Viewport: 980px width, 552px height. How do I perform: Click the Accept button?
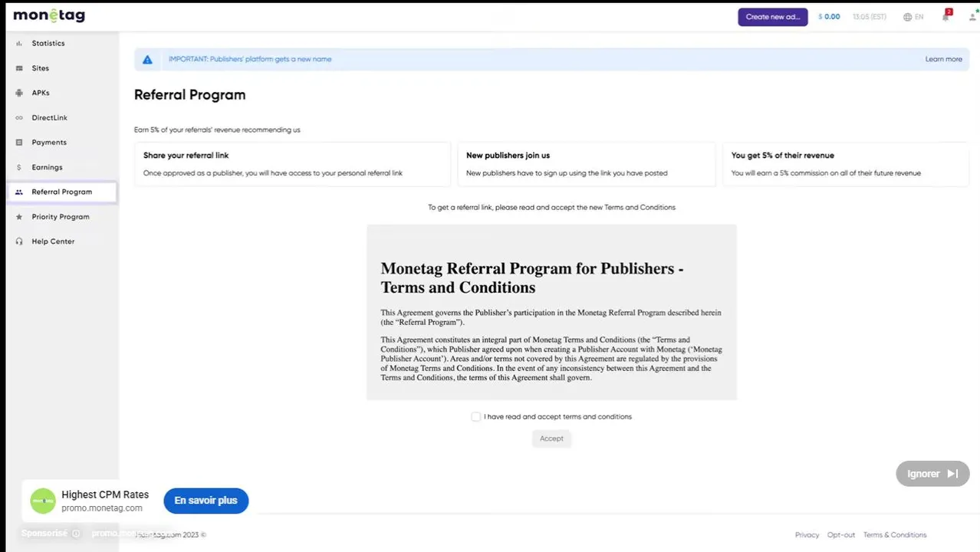[x=551, y=439]
